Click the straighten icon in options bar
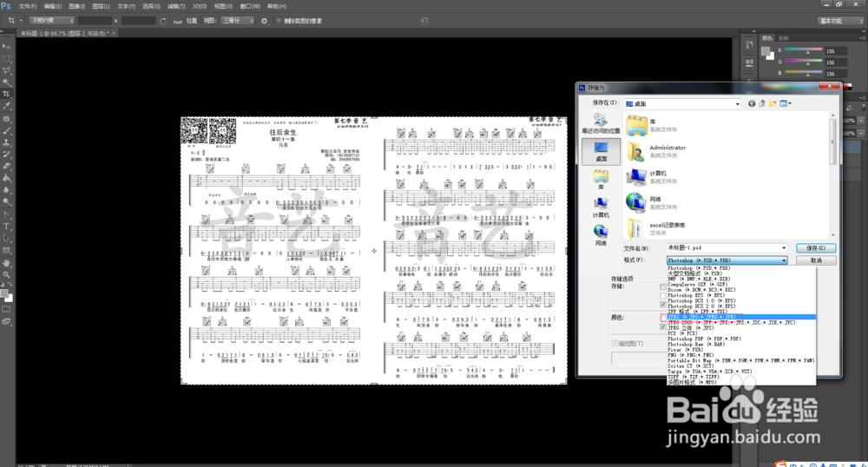Image resolution: width=868 pixels, height=467 pixels. pos(178,21)
